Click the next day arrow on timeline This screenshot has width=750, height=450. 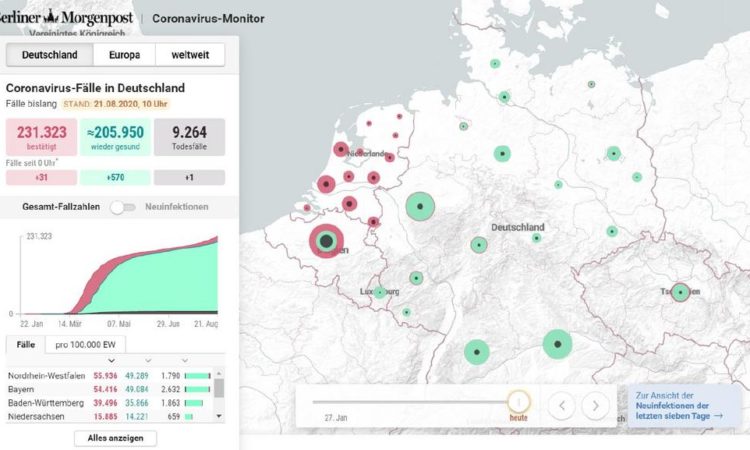point(596,405)
